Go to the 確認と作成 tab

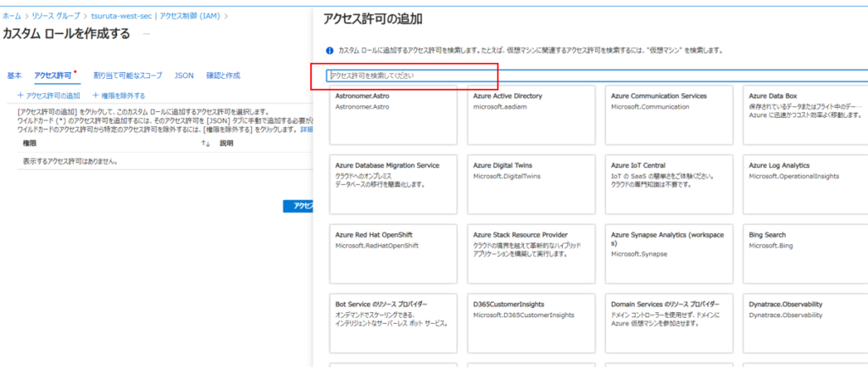coord(223,75)
